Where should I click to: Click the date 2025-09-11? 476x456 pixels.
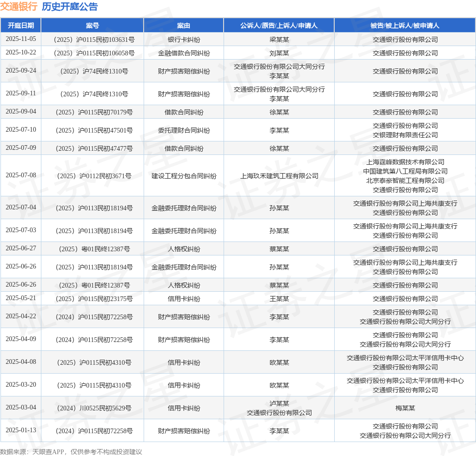pyautogui.click(x=20, y=93)
